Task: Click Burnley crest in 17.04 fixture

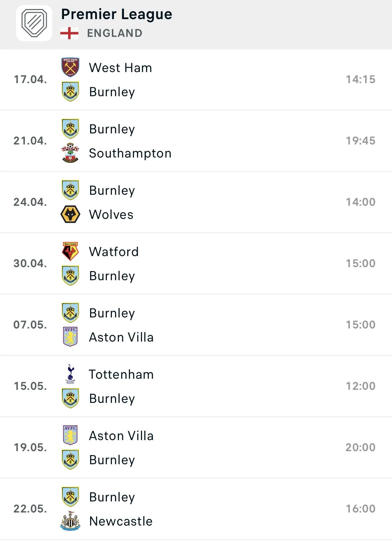Action: point(70,92)
